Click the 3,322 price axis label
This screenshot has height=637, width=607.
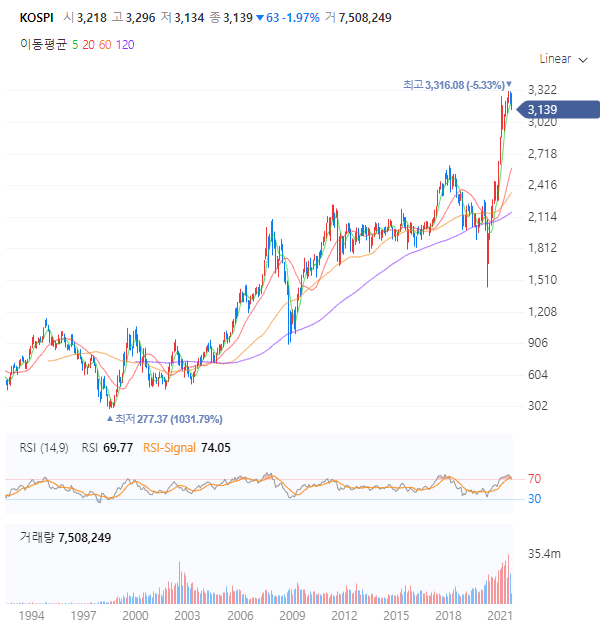pos(542,90)
